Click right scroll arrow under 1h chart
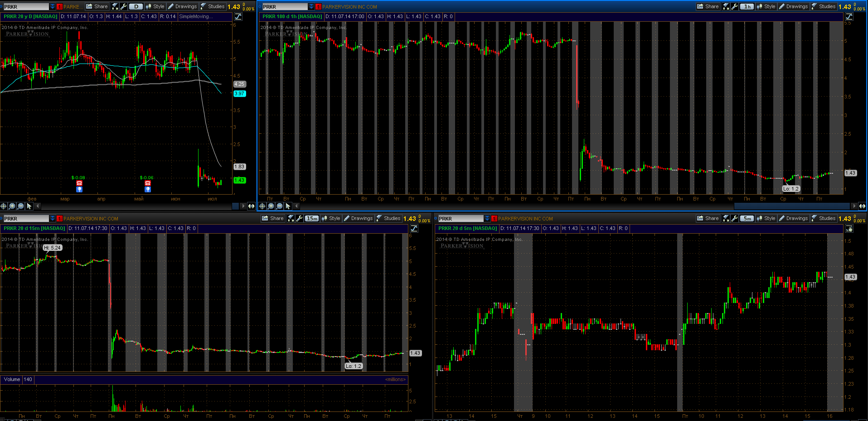 854,206
